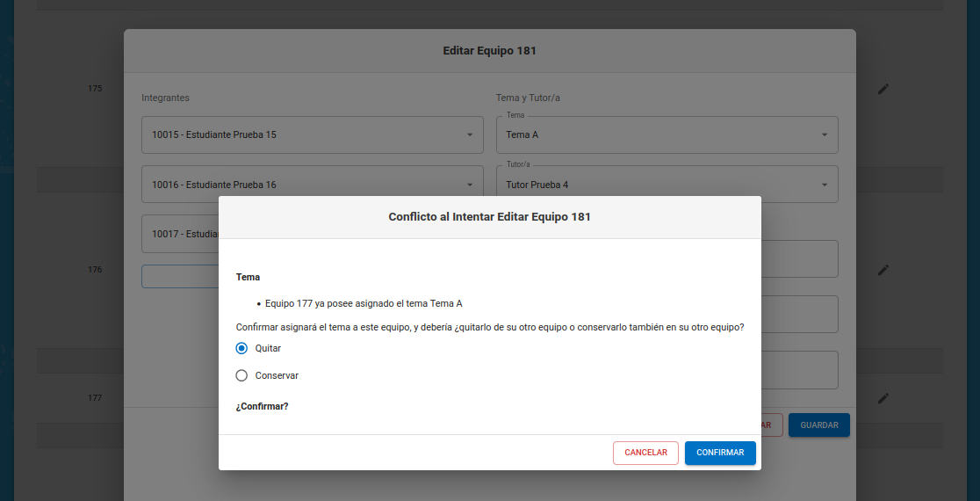Click the edit pencil icon for row 176
Screen dimensions: 980x501
(883, 270)
